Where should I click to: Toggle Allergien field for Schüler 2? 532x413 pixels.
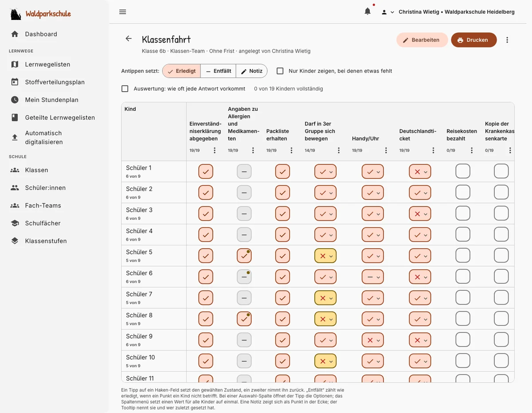(x=244, y=192)
